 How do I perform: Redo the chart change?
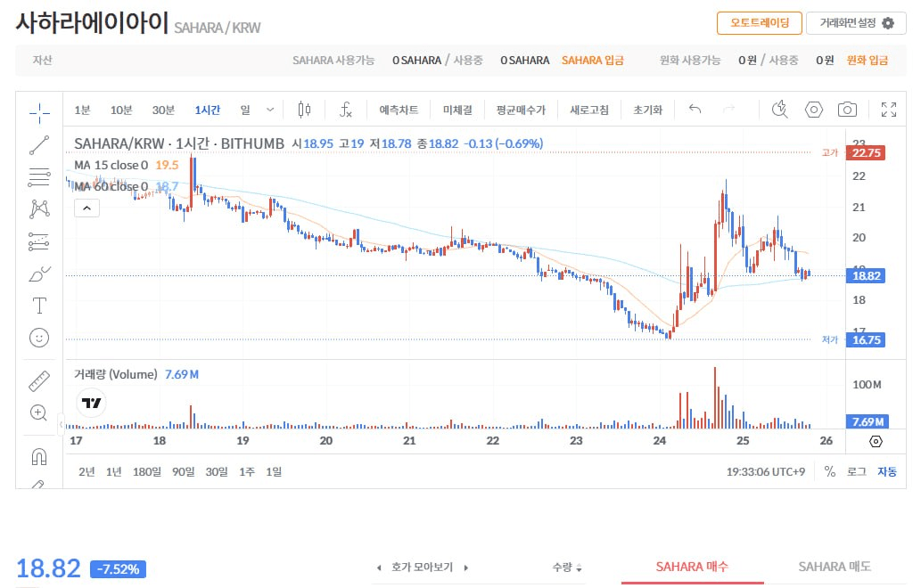tap(729, 110)
